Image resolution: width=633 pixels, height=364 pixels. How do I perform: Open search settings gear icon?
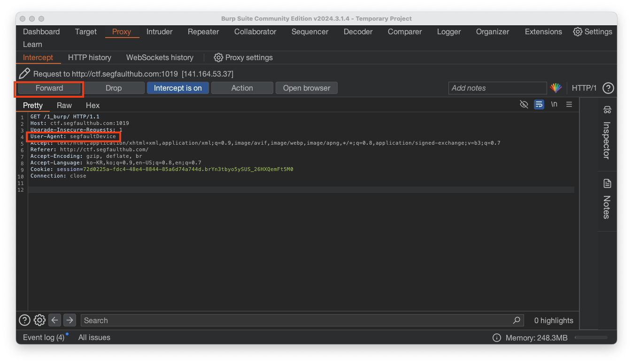[x=39, y=320]
